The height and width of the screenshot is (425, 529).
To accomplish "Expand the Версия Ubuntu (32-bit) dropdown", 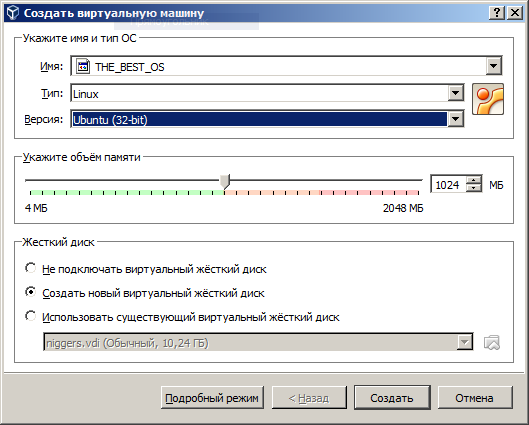I will [x=455, y=119].
